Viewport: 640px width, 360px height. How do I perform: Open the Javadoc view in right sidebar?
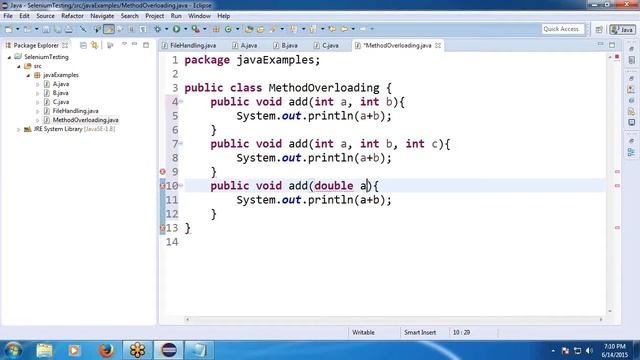click(631, 100)
